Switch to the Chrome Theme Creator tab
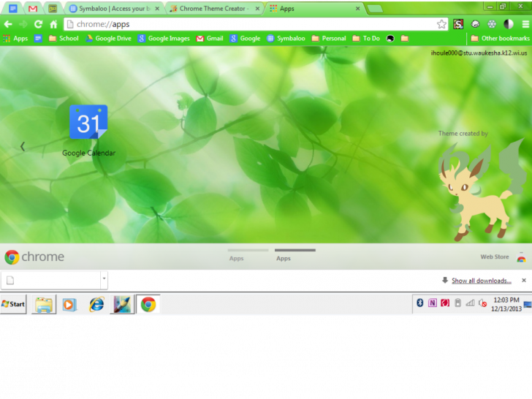The height and width of the screenshot is (399, 532). (x=213, y=9)
